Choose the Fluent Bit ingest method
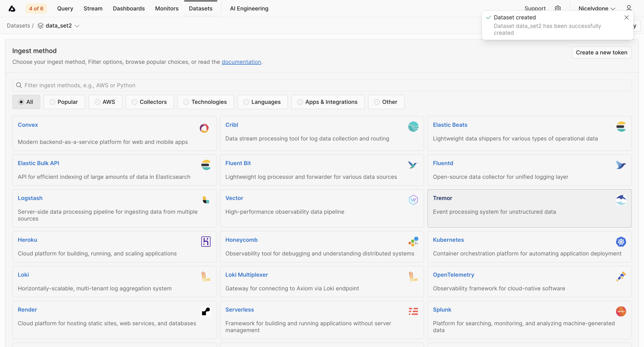Viewport: 644px width, 347px height. (x=322, y=170)
